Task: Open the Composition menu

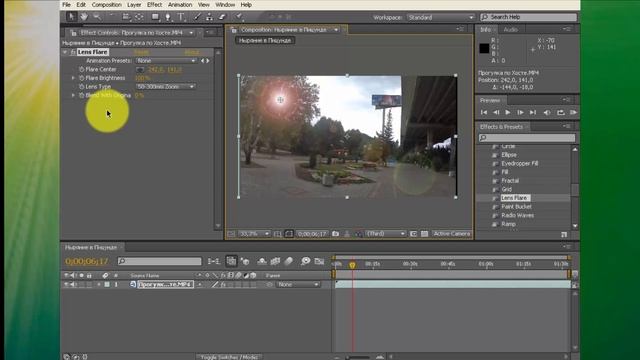Action: [x=107, y=5]
